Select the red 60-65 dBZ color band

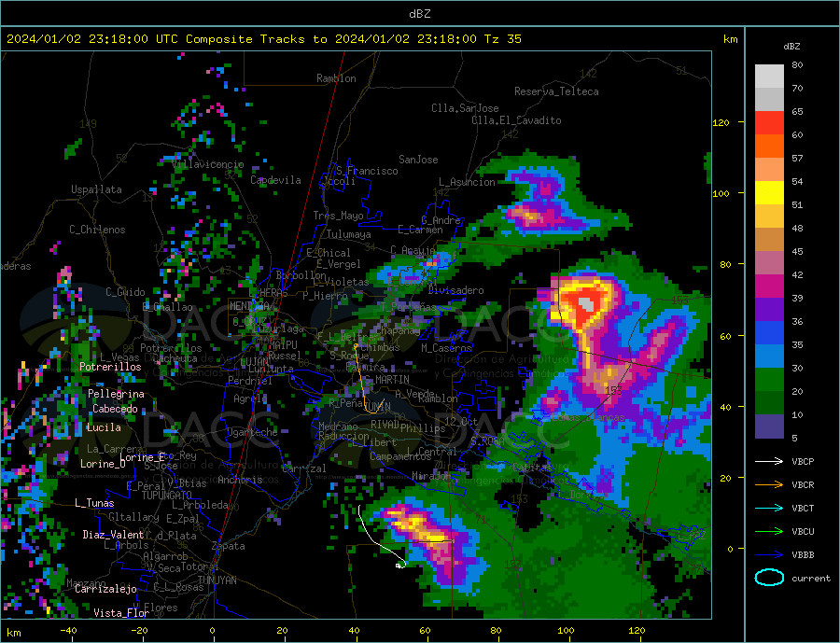tap(769, 122)
